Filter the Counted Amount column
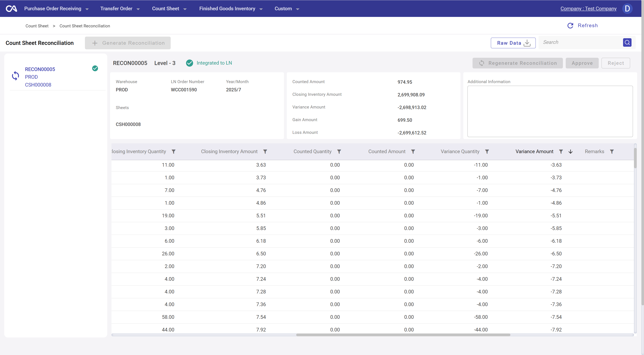644x355 pixels. (x=413, y=152)
